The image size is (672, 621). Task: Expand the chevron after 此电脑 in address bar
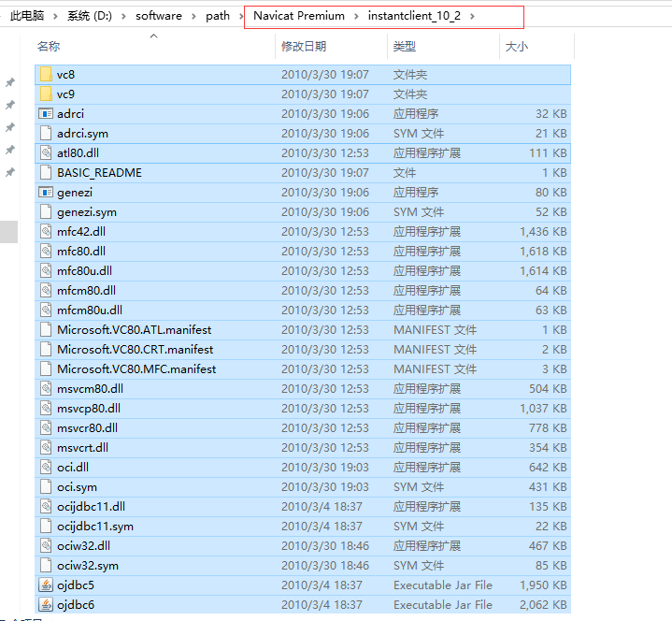pos(55,16)
